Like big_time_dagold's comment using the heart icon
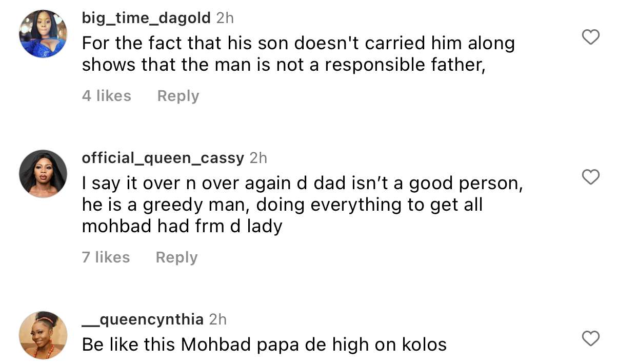Image resolution: width=637 pixels, height=364 pixels. 590,36
